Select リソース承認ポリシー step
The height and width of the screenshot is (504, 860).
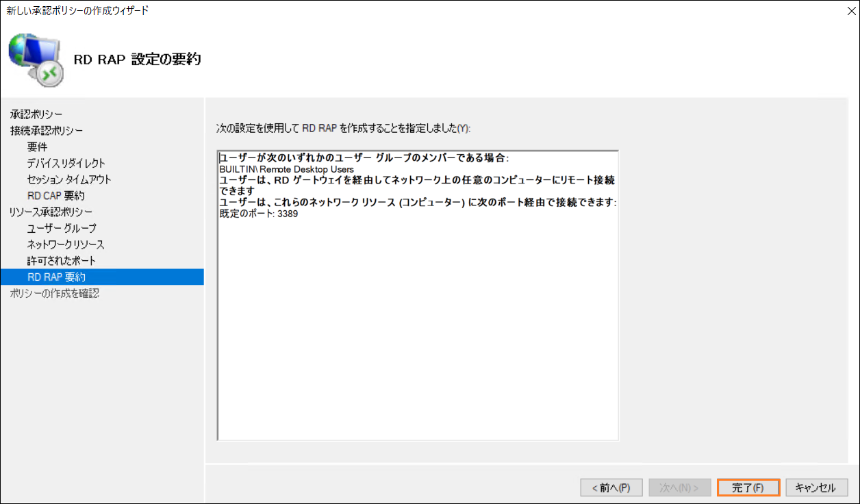(x=51, y=212)
